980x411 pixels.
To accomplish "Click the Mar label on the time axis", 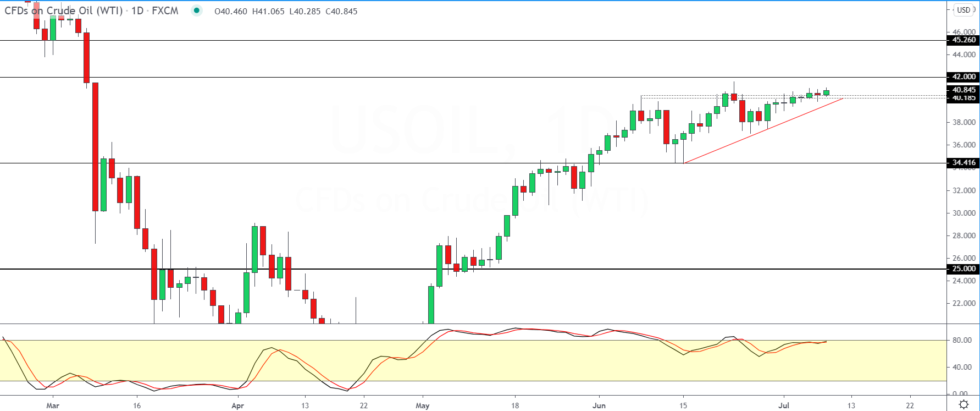I will pyautogui.click(x=53, y=405).
